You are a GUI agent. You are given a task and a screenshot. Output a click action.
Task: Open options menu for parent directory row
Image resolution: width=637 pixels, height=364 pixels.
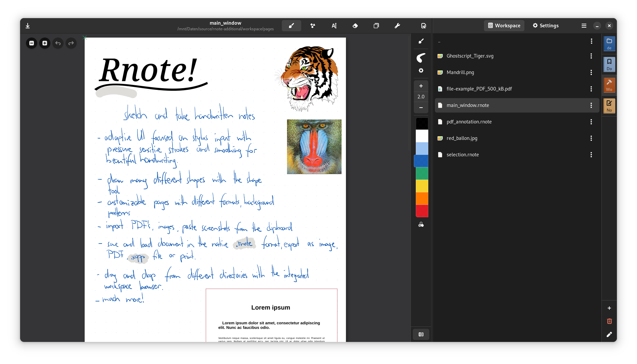pyautogui.click(x=591, y=41)
